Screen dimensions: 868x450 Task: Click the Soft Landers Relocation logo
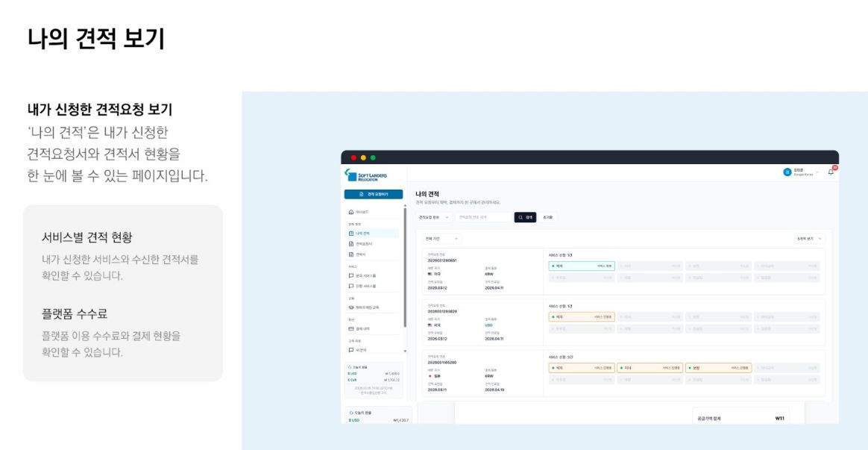[x=366, y=175]
